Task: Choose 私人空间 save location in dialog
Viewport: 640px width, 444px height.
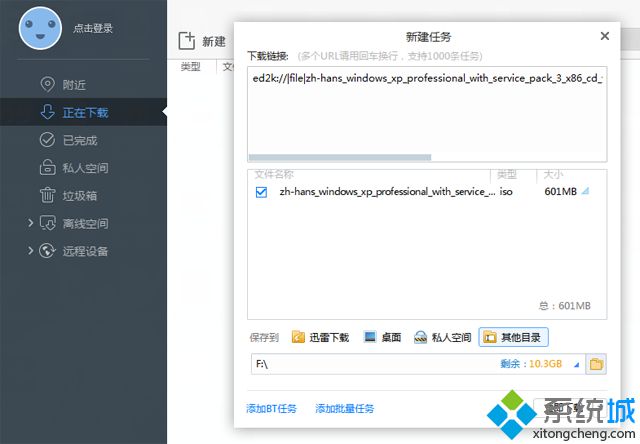Action: (442, 337)
